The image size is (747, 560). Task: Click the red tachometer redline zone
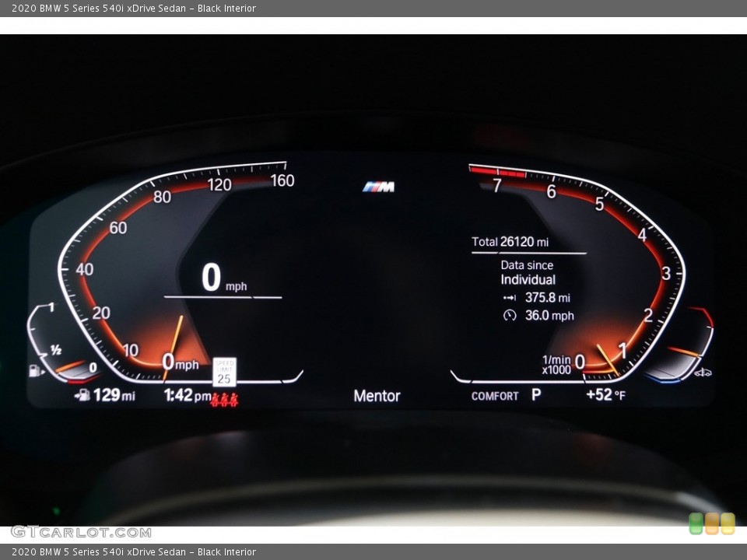pyautogui.click(x=498, y=170)
